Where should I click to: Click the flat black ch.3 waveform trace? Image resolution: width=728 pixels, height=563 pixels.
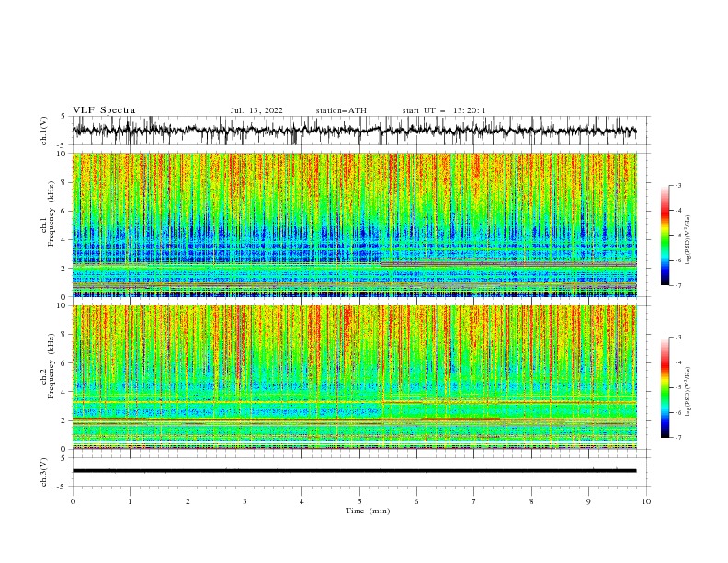coord(354,471)
